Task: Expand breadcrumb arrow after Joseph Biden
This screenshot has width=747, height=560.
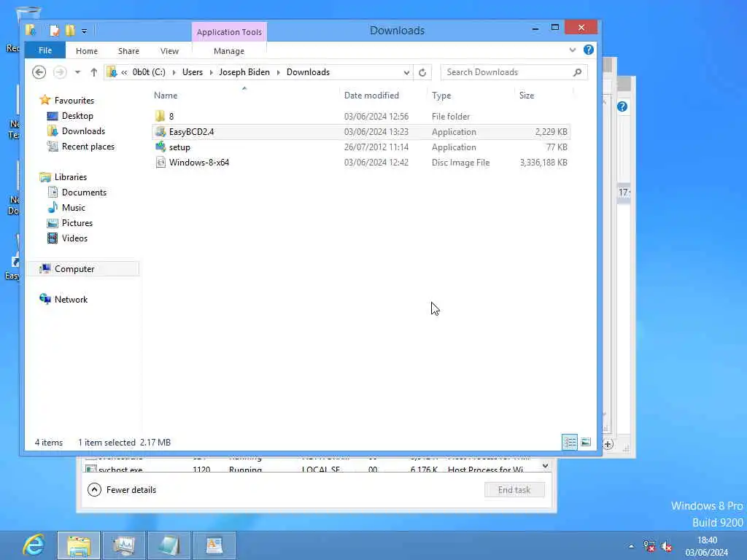Action: click(278, 72)
